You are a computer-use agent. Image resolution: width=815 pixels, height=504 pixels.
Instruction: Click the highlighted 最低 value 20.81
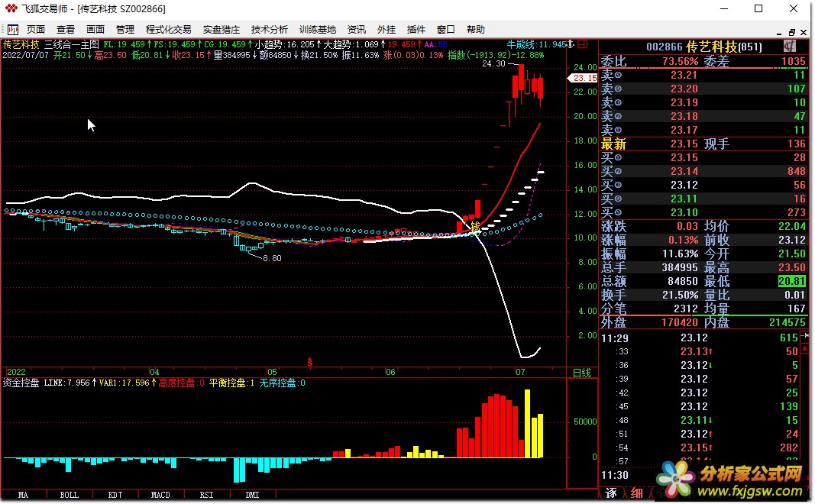point(791,281)
